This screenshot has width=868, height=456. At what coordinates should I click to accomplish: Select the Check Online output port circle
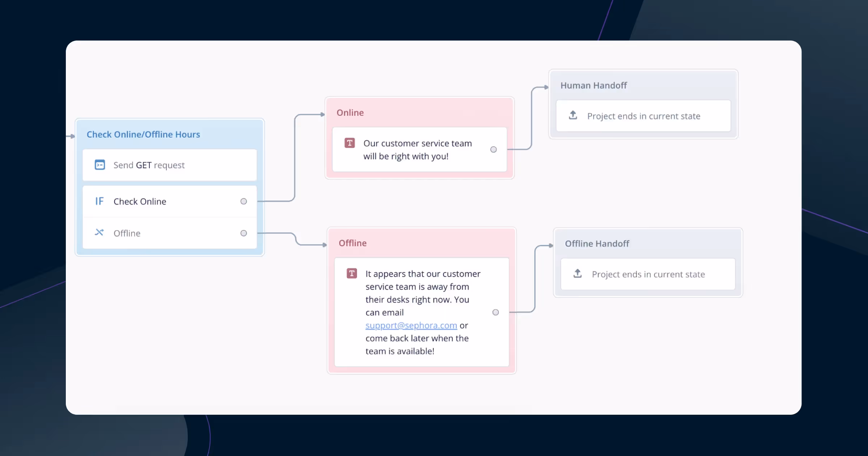tap(243, 201)
